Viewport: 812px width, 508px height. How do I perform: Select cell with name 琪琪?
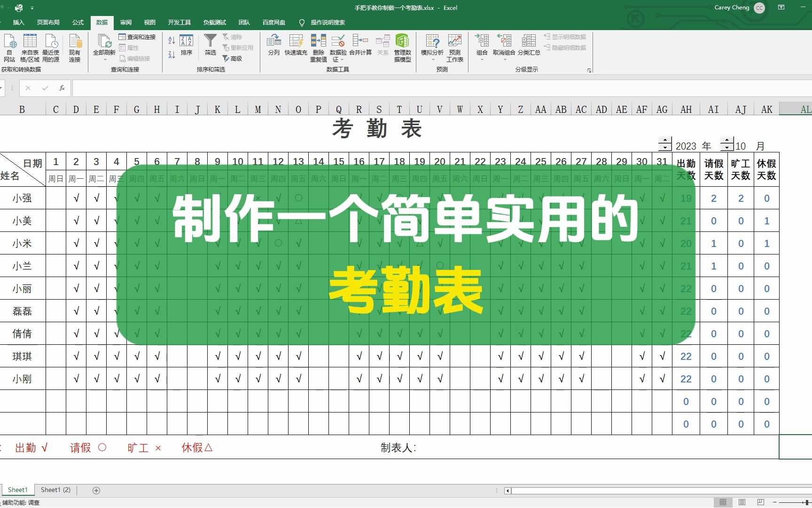tap(22, 356)
